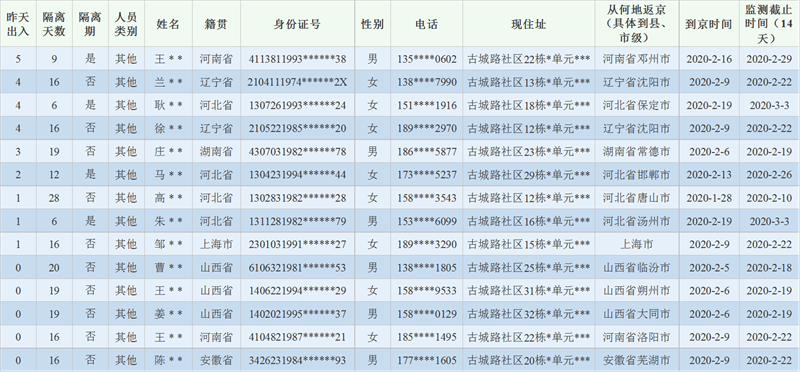Click phone number 189****3290
The image size is (800, 372).
[x=427, y=244]
